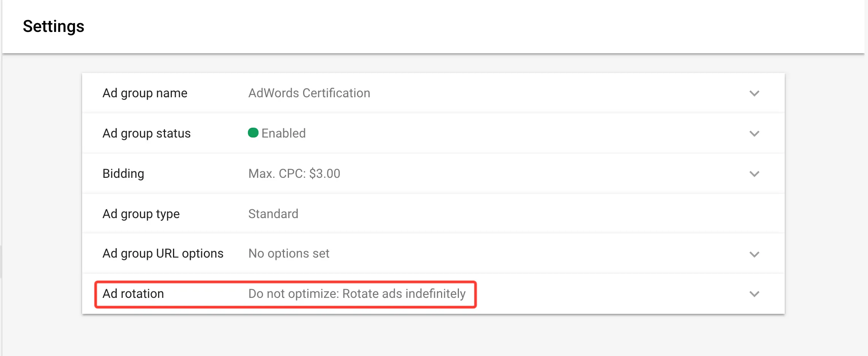Click the Max. CPC: $3.00 value
Image resolution: width=868 pixels, height=356 pixels.
(x=294, y=174)
